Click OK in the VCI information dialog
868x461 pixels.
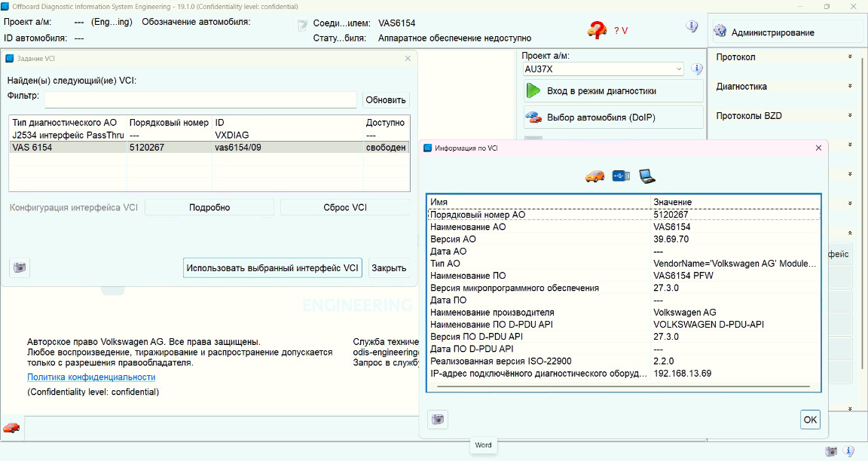pos(810,420)
